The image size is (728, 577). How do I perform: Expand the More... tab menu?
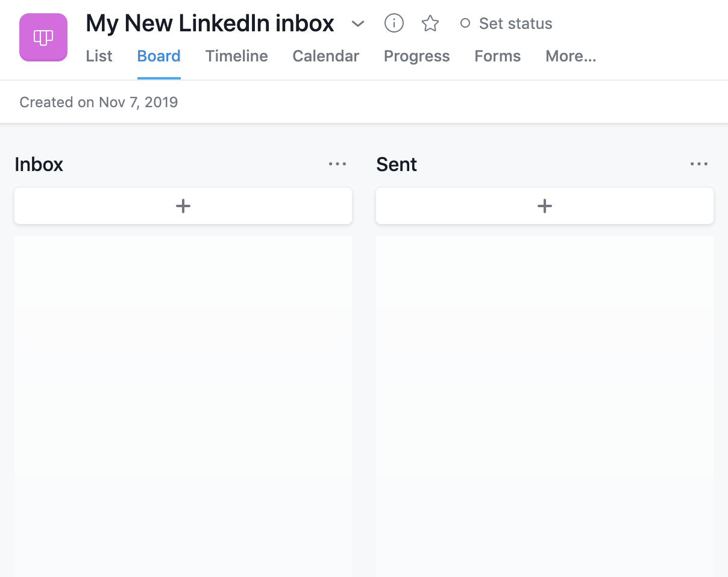click(x=571, y=56)
